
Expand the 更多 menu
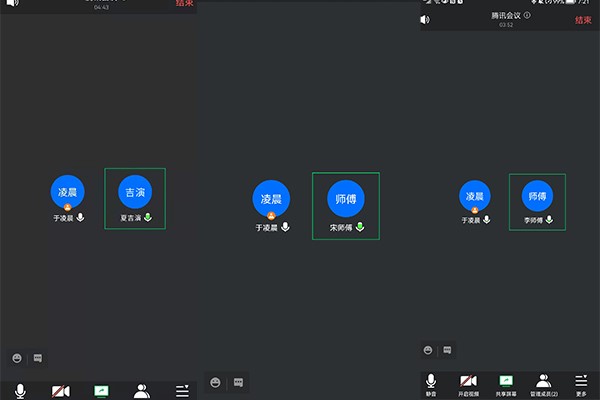(581, 384)
